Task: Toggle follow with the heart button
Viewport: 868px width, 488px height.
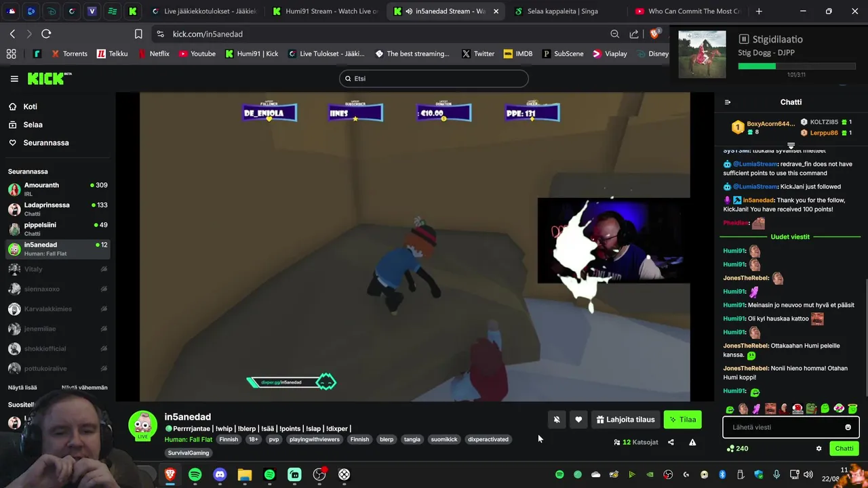Action: coord(578,420)
